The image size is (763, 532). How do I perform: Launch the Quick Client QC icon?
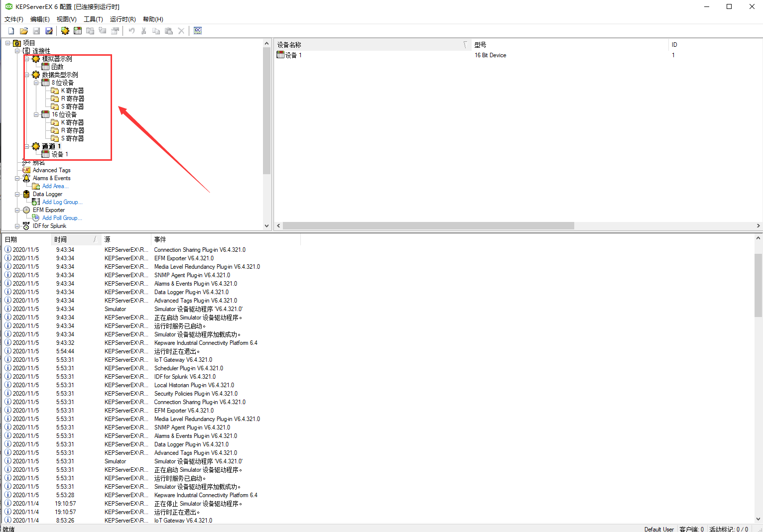[x=198, y=31]
